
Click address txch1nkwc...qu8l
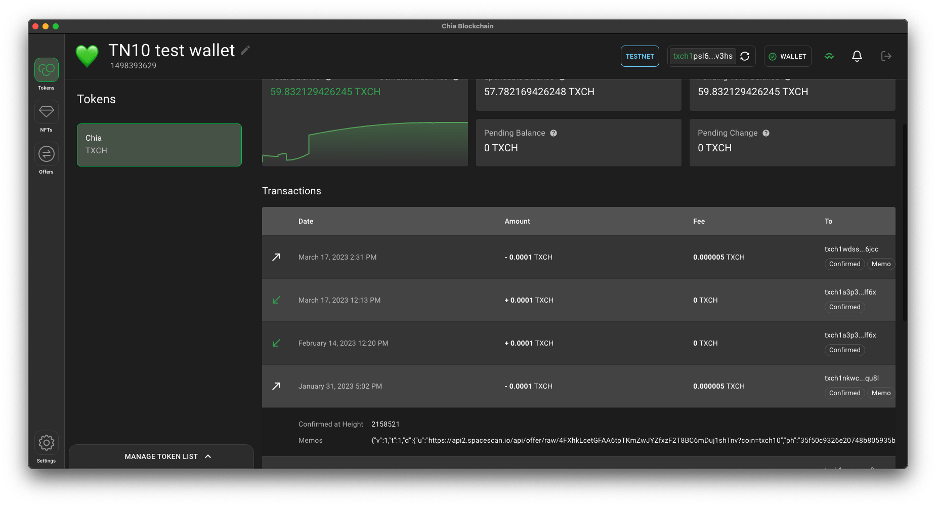[851, 378]
